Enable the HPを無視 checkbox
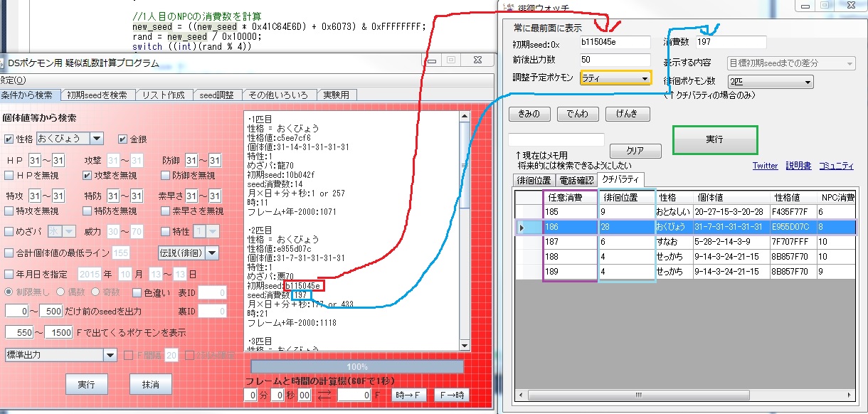The image size is (868, 414). pyautogui.click(x=9, y=175)
